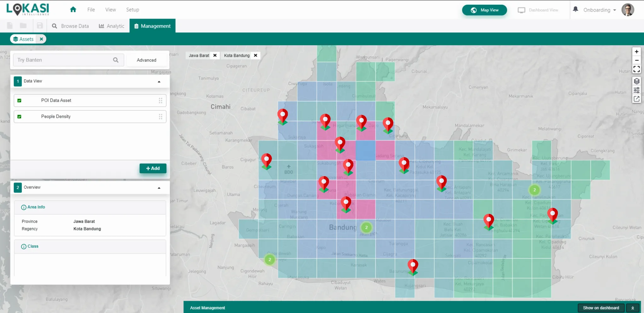This screenshot has width=644, height=313.
Task: Toggle fullscreen map view
Action: (636, 69)
